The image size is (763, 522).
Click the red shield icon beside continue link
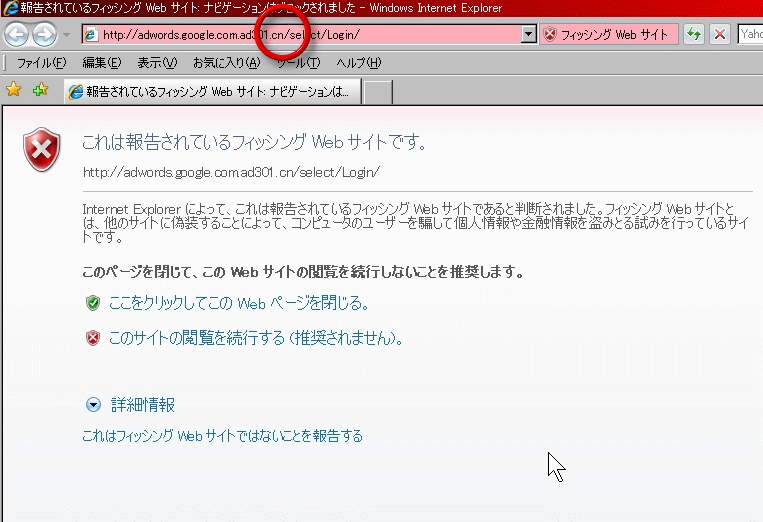pos(92,338)
